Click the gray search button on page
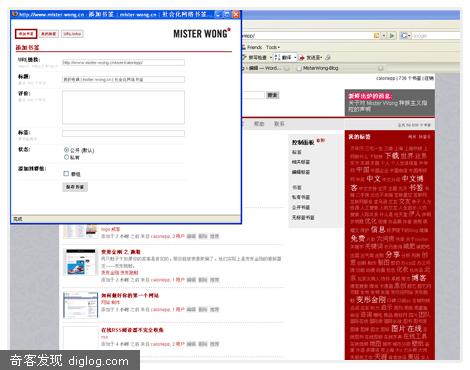The width and height of the screenshot is (470, 370). (272, 95)
